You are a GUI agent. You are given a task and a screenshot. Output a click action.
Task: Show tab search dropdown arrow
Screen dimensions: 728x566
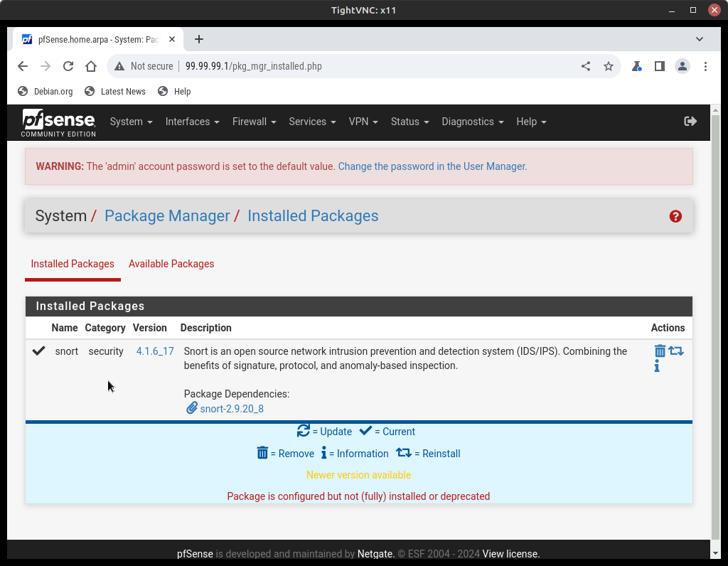700,40
